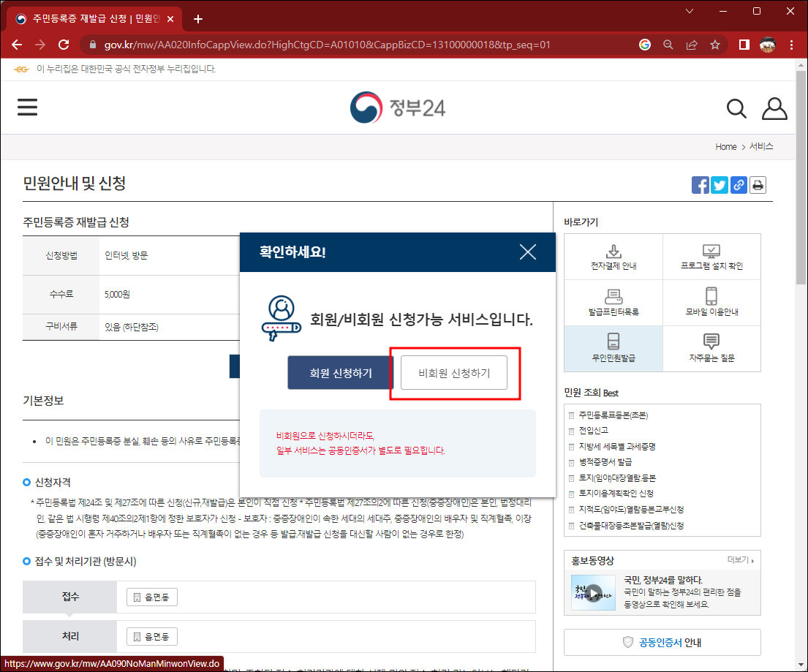
Task: Open the browser tab search chevron
Action: (690, 12)
